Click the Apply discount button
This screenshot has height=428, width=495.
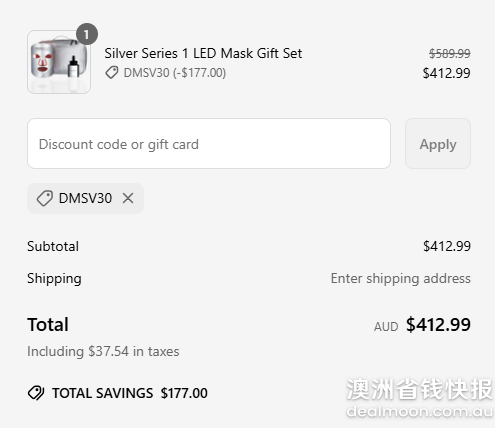pyautogui.click(x=438, y=144)
